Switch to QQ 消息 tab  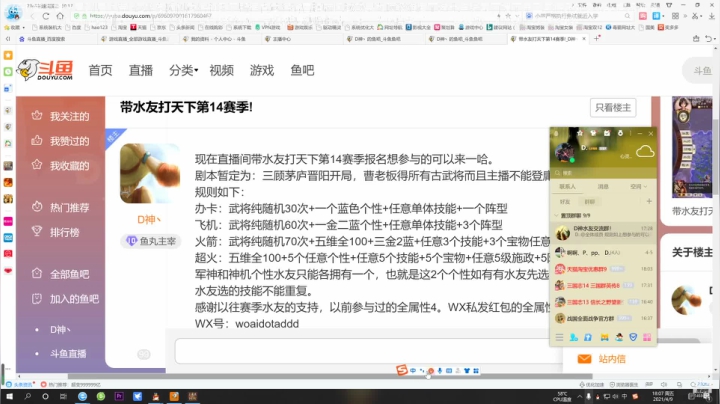click(603, 186)
